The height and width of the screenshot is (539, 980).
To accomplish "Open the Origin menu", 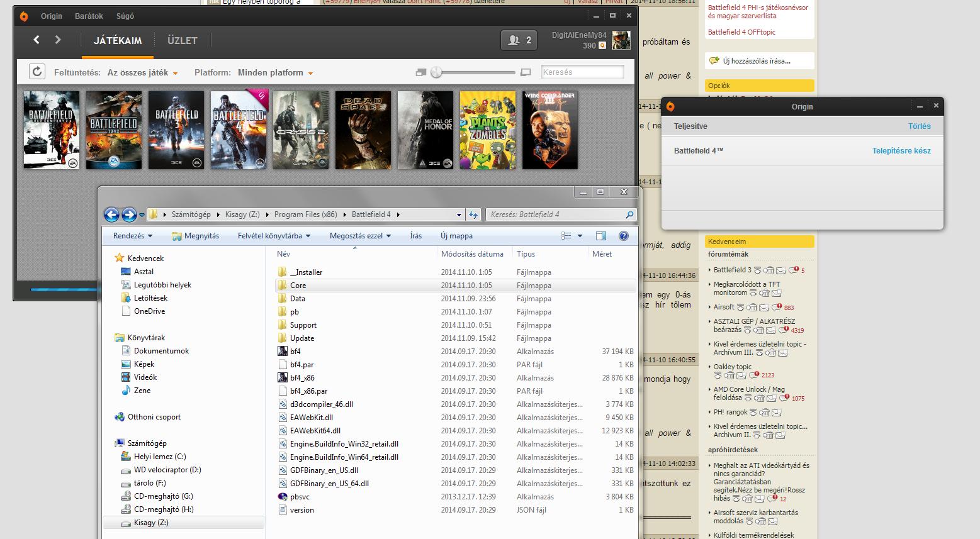I will (52, 16).
